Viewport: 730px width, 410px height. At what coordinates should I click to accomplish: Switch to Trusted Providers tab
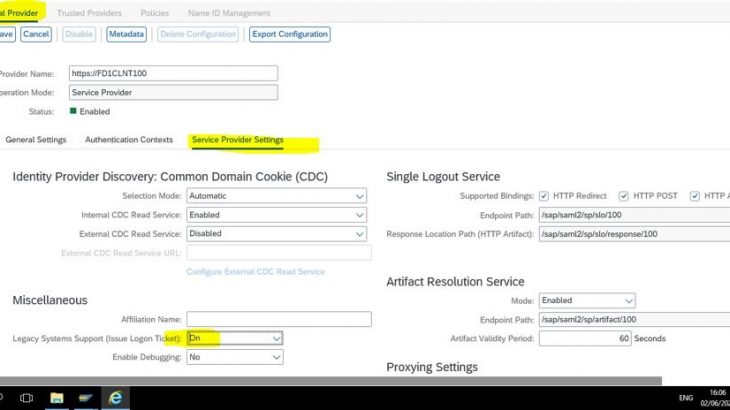coord(89,13)
